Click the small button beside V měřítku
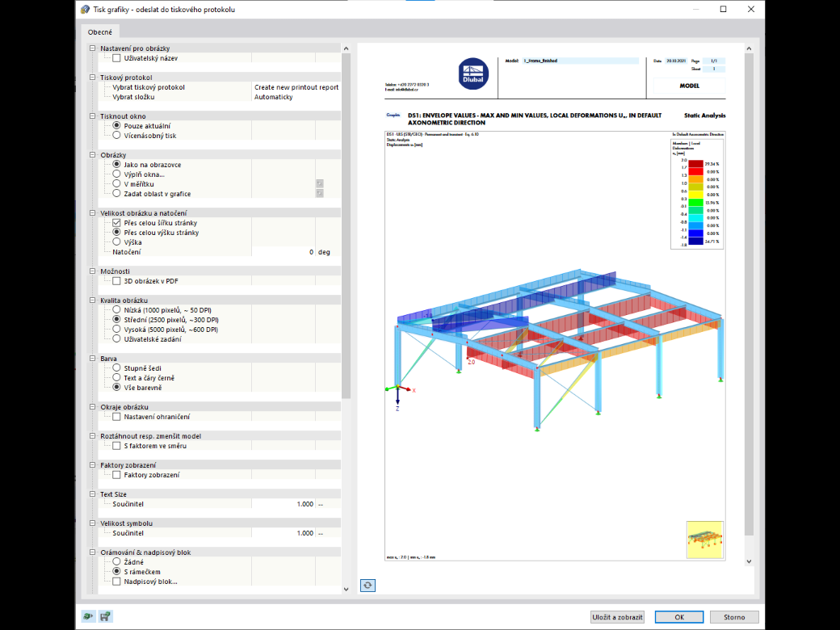Screen dimensions: 840x630 [320, 184]
